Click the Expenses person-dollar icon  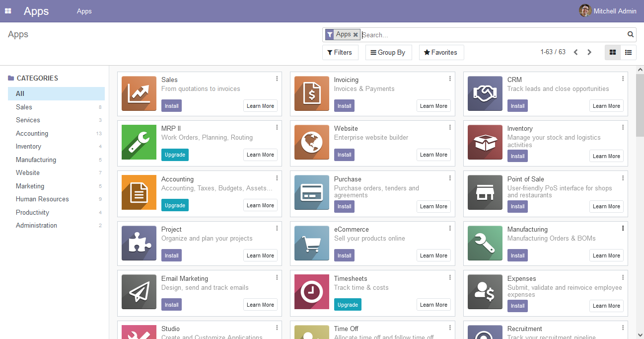[485, 292]
